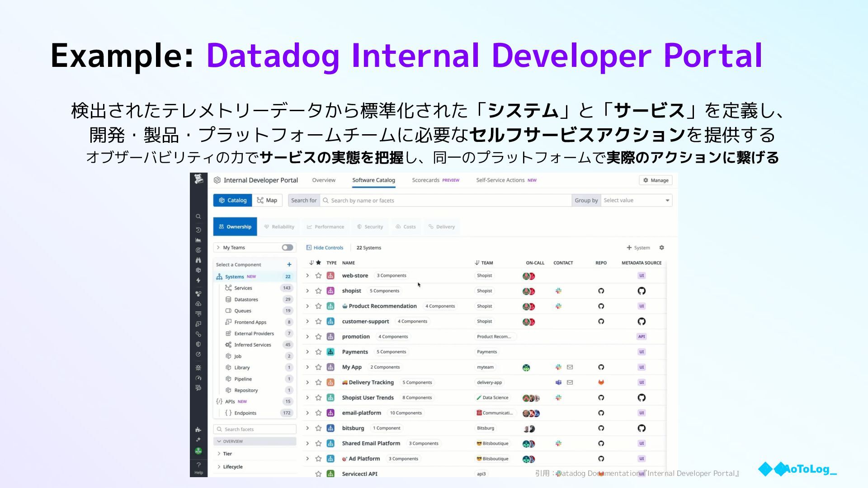Toggle the My Teams switch

pyautogui.click(x=287, y=248)
